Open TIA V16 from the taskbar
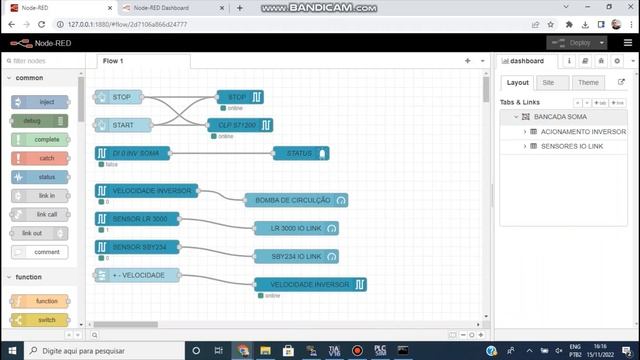The image size is (640, 360). [x=334, y=351]
